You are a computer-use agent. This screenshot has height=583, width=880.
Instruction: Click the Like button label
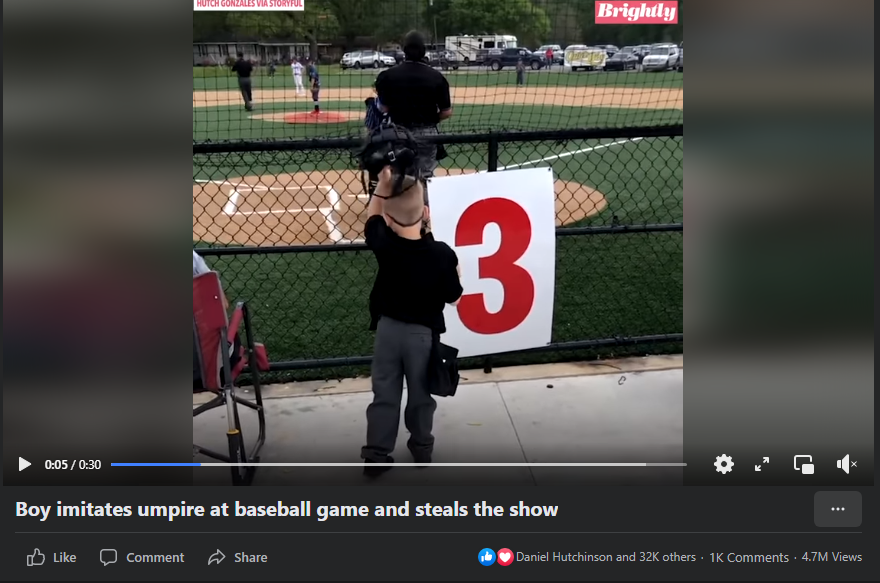coord(65,558)
